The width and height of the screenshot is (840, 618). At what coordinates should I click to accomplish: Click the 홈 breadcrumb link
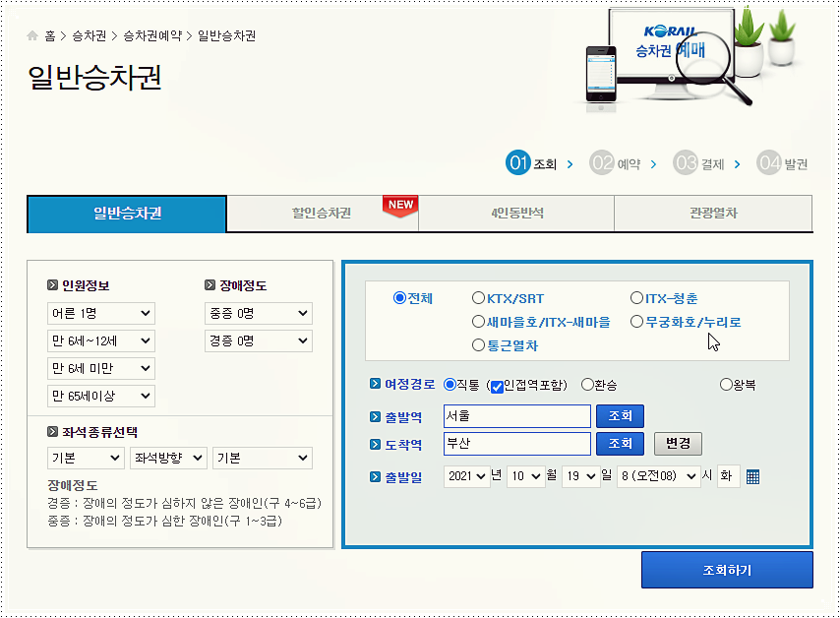pos(50,35)
